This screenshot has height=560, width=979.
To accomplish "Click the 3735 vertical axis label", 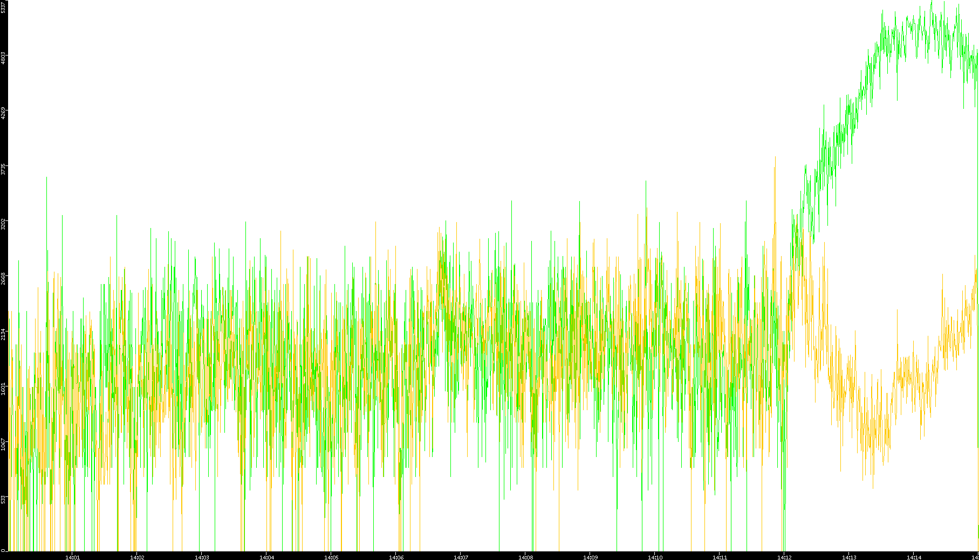I will (3, 169).
